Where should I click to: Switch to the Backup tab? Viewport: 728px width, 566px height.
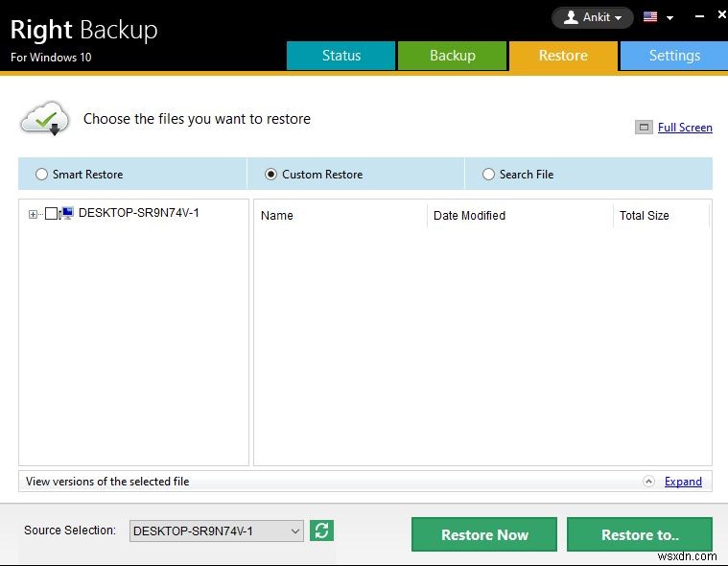coord(452,56)
